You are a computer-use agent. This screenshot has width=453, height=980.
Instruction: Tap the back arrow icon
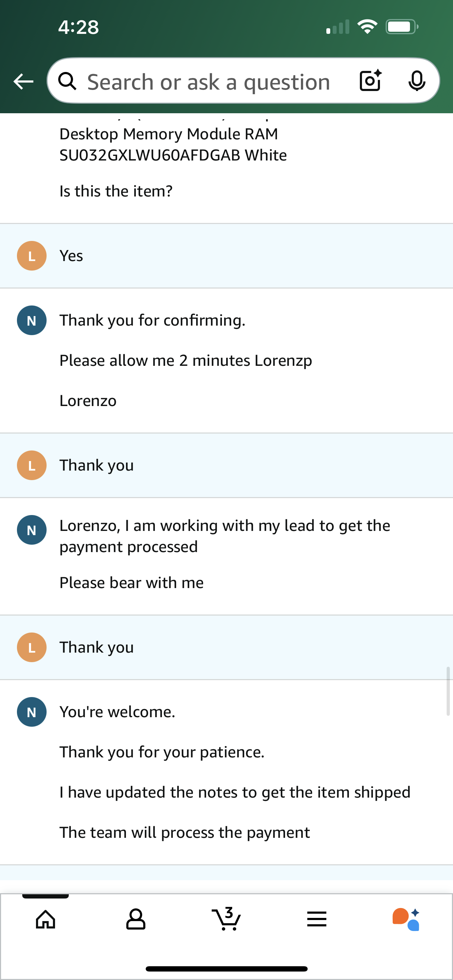(24, 81)
